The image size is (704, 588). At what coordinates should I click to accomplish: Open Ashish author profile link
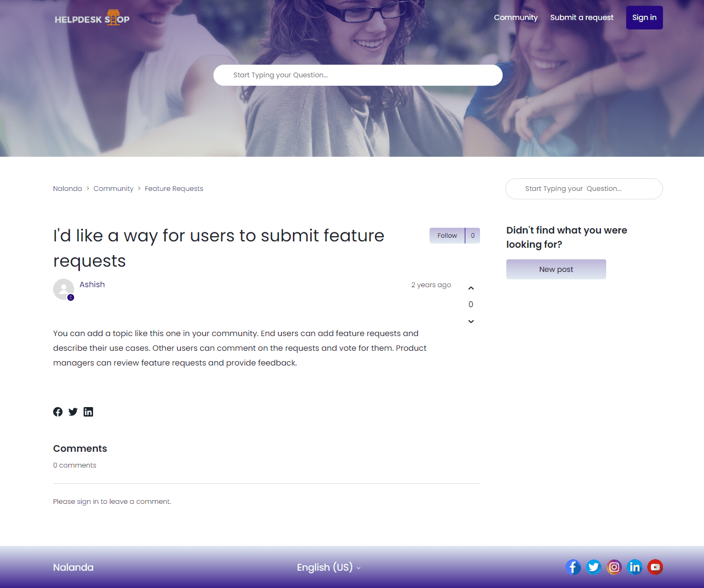point(92,285)
